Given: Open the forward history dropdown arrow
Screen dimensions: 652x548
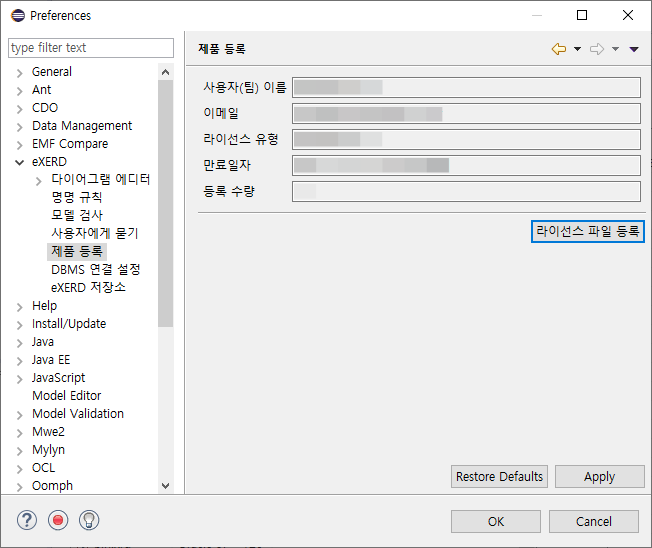Looking at the screenshot, I should point(615,49).
